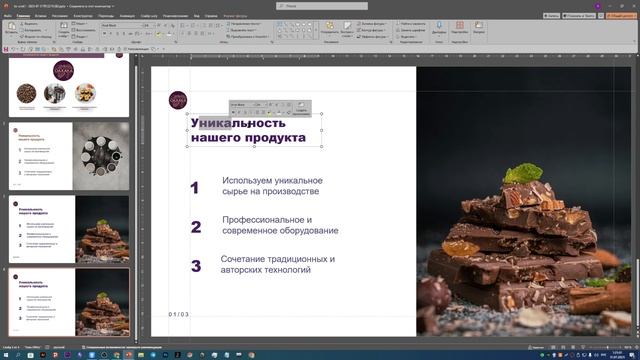Open the Shape Outline (Контур фигуры) dropdown
Viewport: 640px width, 360px height.
(370, 30)
